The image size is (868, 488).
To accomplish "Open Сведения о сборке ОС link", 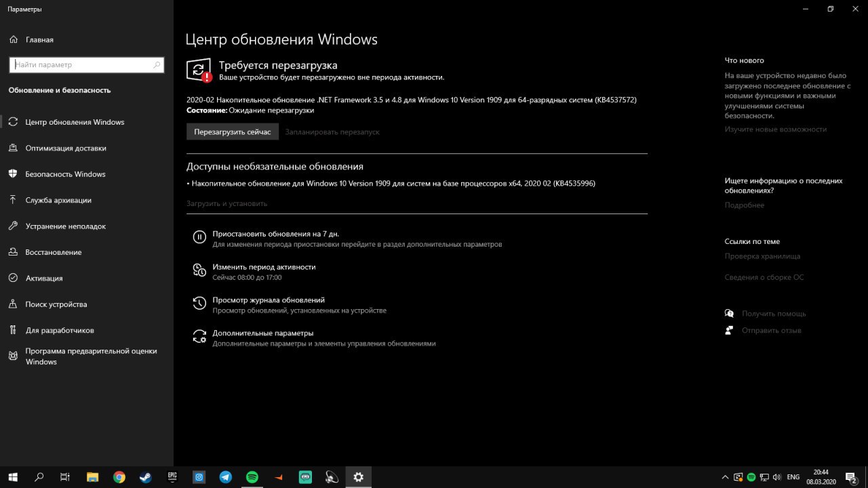I will (764, 277).
